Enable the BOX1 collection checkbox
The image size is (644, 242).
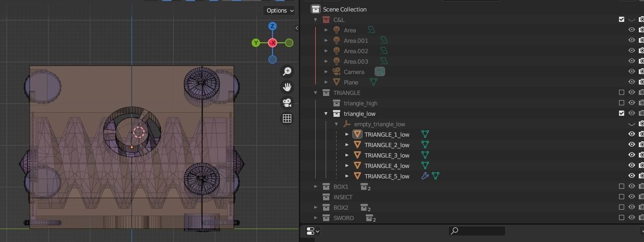(621, 186)
